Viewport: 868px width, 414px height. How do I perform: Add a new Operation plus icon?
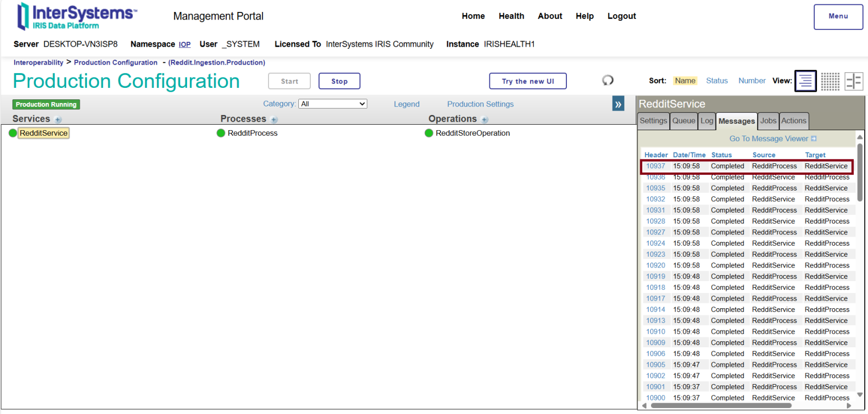[484, 119]
